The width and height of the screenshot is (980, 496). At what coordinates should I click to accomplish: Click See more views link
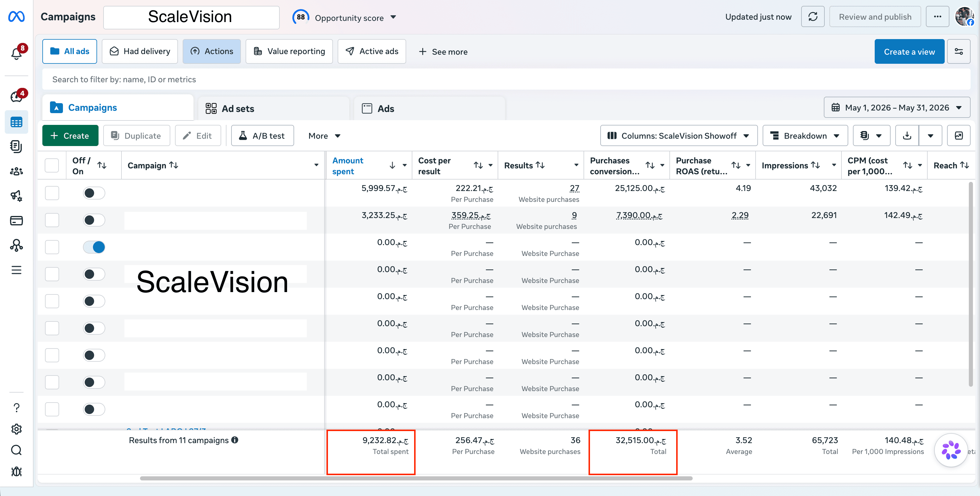tap(443, 52)
